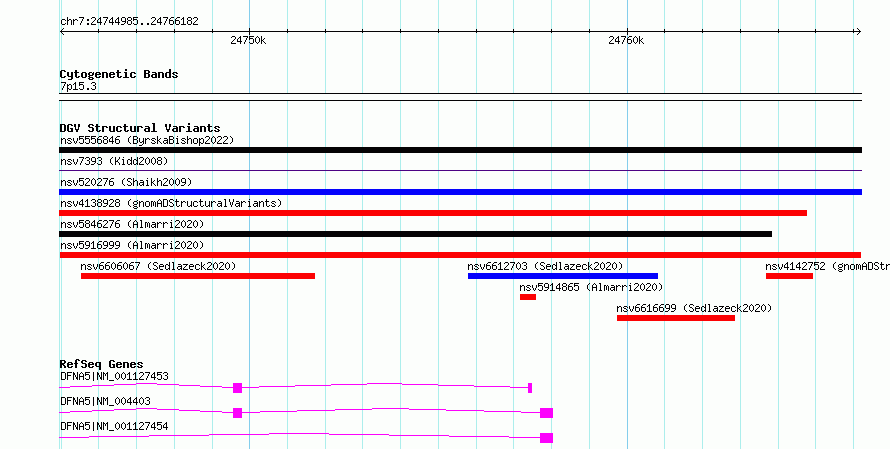Viewport: 890px width, 449px height.
Task: Click the right arrow of the ruler
Action: click(x=858, y=32)
